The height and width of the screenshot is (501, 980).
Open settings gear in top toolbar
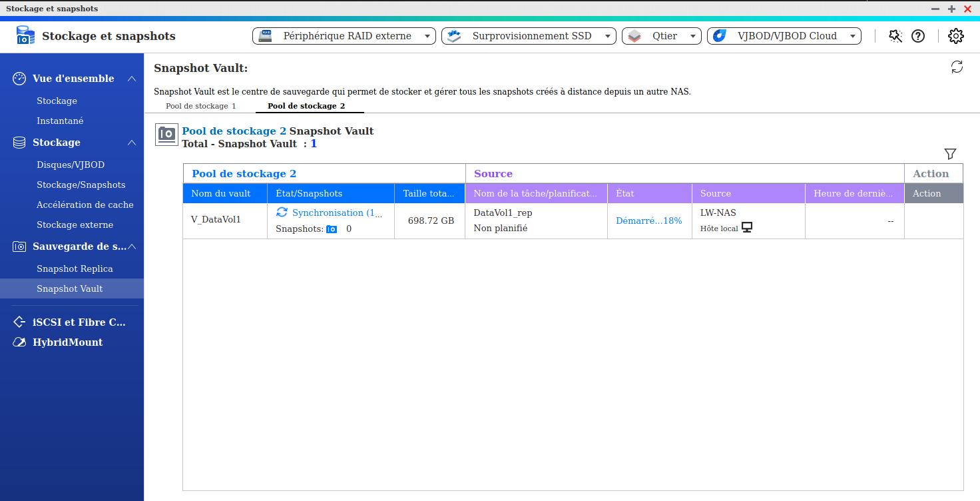[955, 36]
